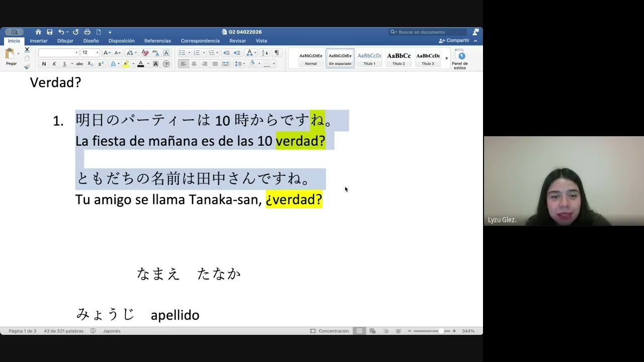Open the Referencias tab
Viewport: 644px width, 362px height.
coord(157,41)
